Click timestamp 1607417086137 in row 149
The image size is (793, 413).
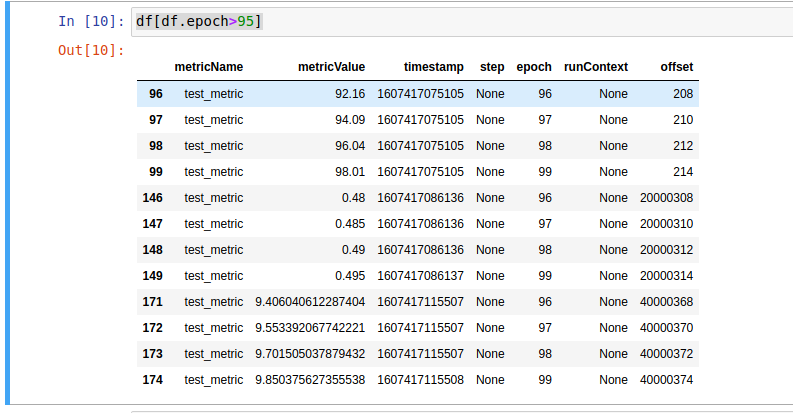click(x=420, y=276)
